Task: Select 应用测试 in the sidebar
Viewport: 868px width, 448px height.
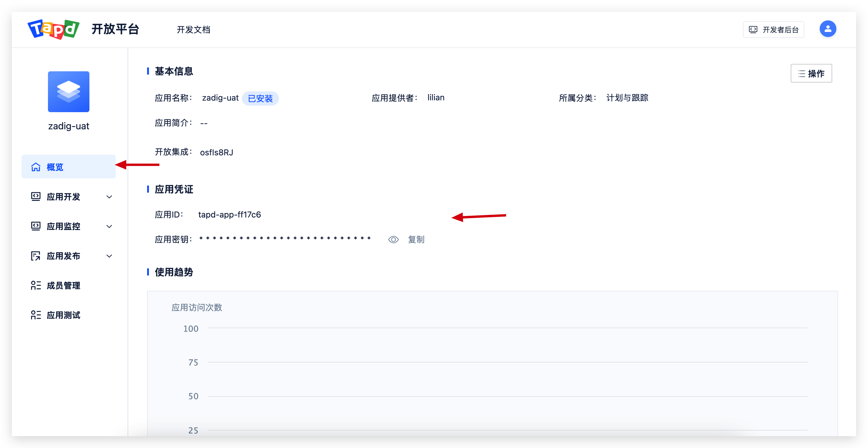Action: (63, 315)
